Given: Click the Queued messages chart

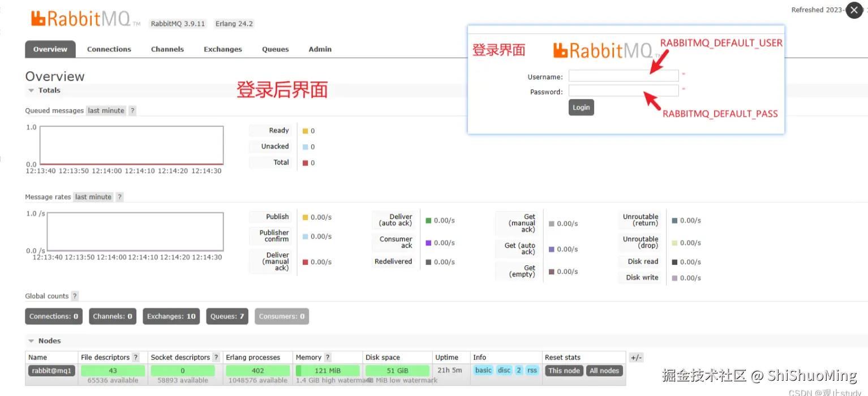Looking at the screenshot, I should click(x=131, y=145).
